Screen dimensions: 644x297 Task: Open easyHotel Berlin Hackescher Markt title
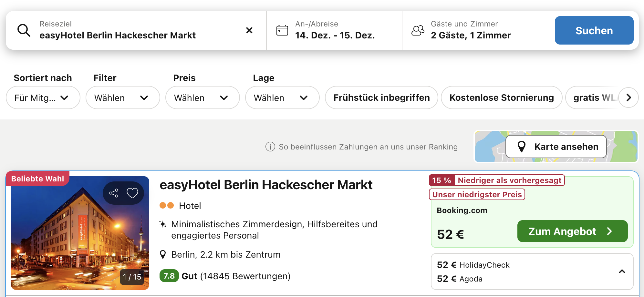click(266, 185)
